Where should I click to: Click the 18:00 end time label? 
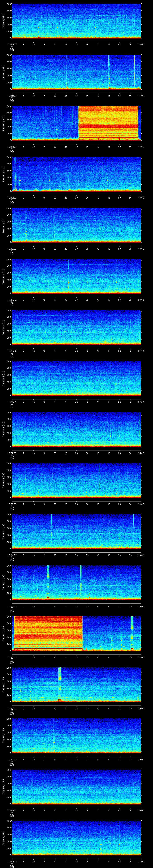click(141, 198)
